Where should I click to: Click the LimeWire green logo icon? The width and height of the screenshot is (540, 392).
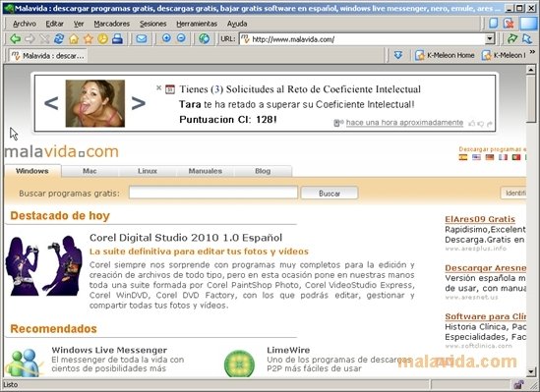239,364
